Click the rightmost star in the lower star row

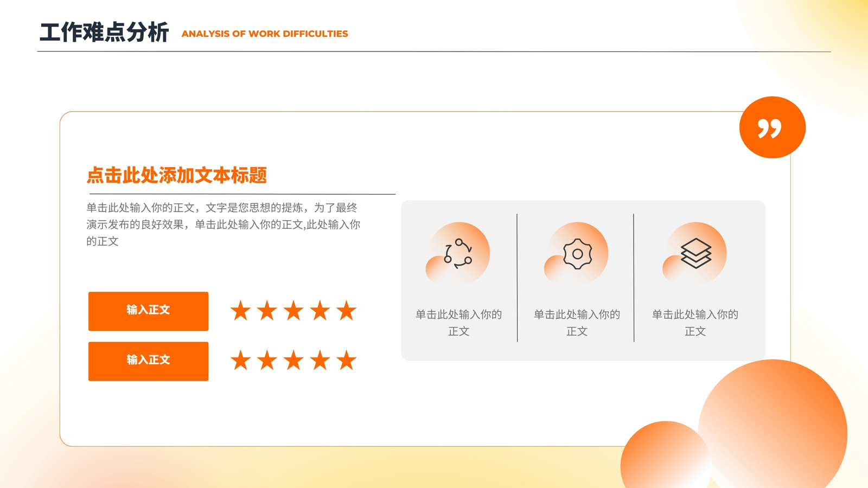tap(346, 360)
